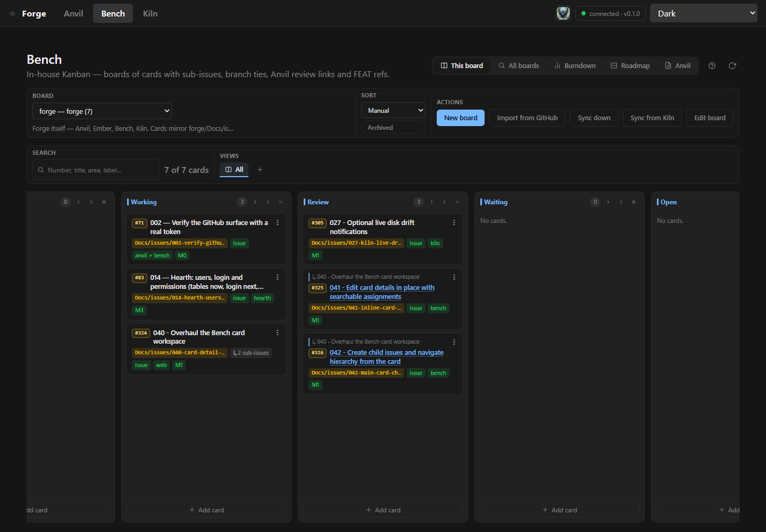Open the 042 - Create child issues link
The image size is (766, 532).
point(387,357)
